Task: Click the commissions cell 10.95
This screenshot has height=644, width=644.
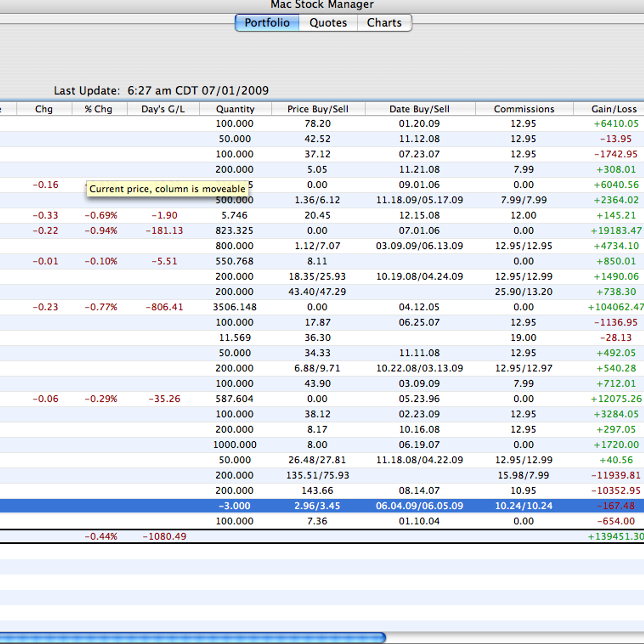Action: point(524,491)
